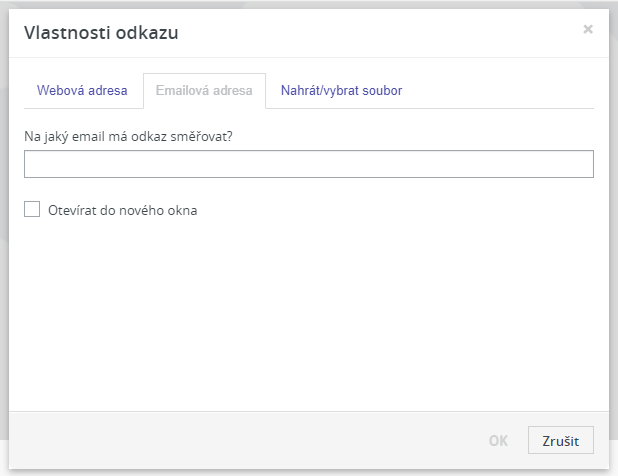Dismiss the link properties using the X icon

588,29
